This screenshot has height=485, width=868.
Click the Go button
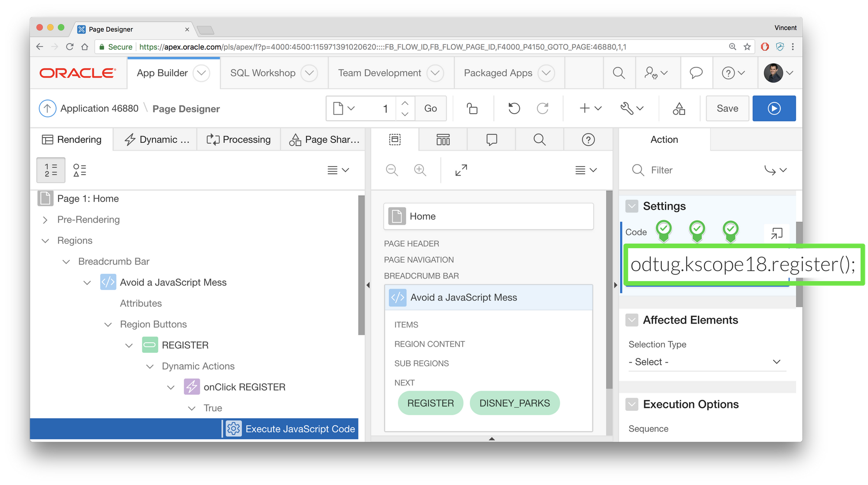click(431, 108)
